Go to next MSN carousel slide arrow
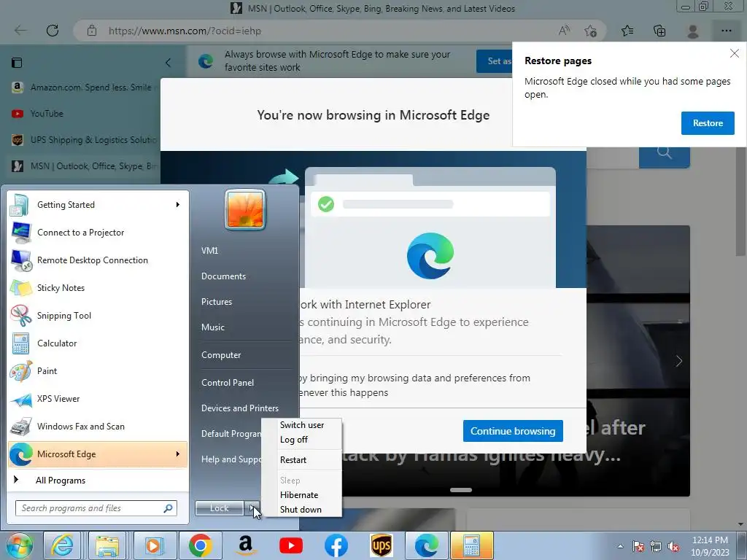Screen dimensions: 747x560 tap(679, 361)
